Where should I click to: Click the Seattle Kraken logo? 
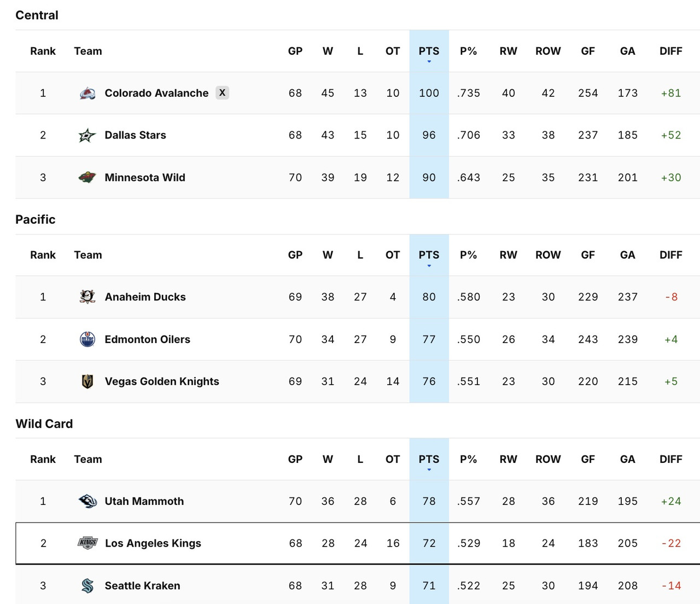point(87,585)
